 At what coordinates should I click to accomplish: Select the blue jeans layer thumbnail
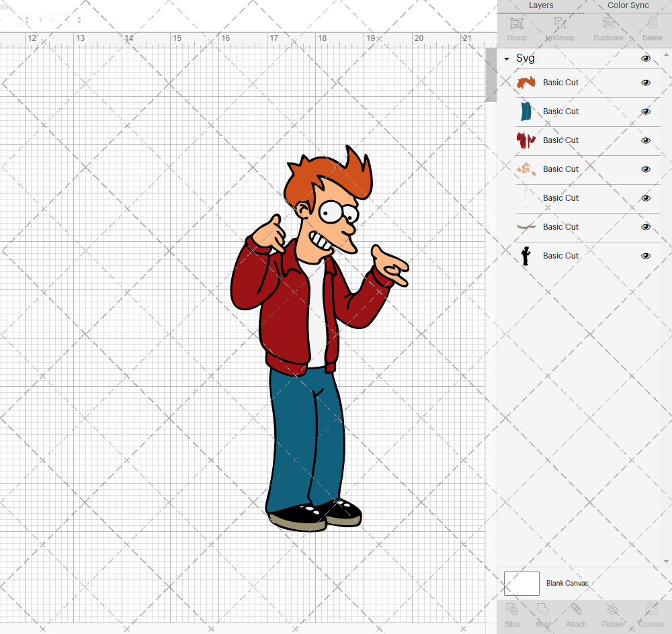click(526, 111)
